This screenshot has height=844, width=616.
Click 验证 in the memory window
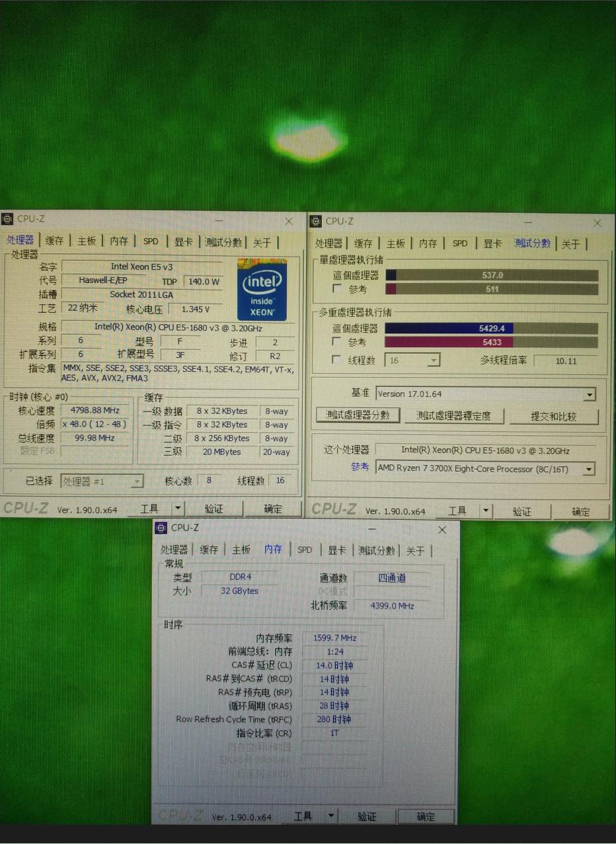[367, 817]
